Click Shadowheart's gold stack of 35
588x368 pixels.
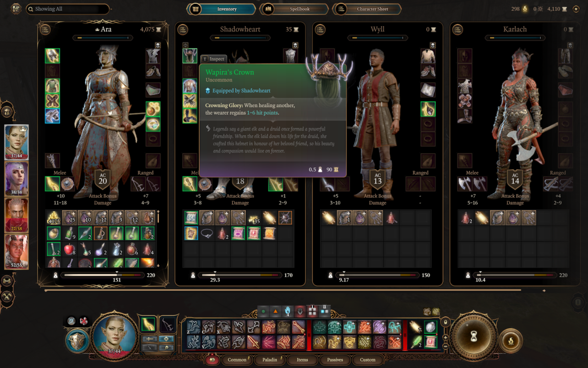(x=254, y=218)
